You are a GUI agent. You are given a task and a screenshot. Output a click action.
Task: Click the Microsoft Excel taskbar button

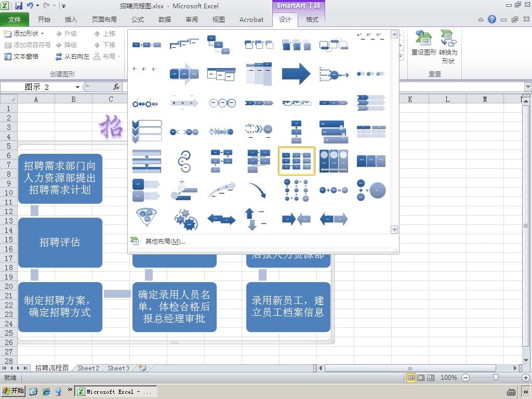tap(116, 392)
